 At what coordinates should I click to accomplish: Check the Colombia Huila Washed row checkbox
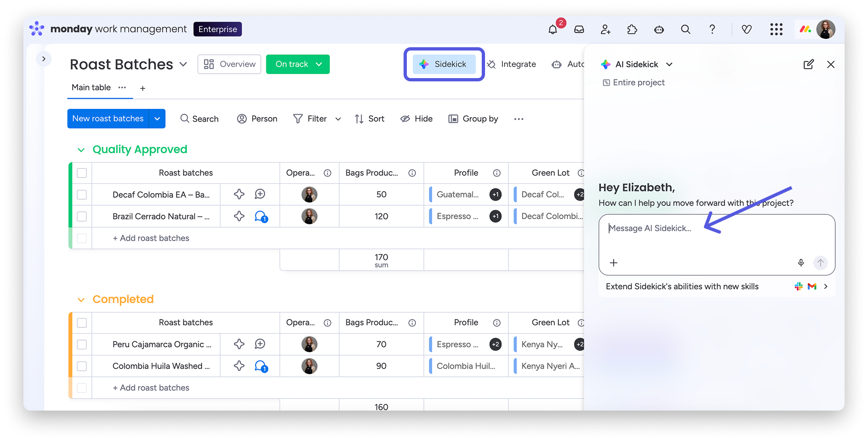[82, 366]
